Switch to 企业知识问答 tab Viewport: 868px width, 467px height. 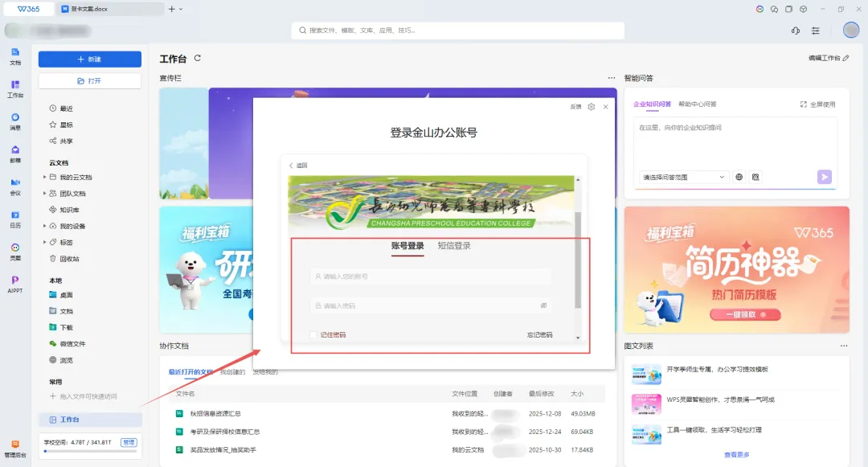[x=652, y=104]
